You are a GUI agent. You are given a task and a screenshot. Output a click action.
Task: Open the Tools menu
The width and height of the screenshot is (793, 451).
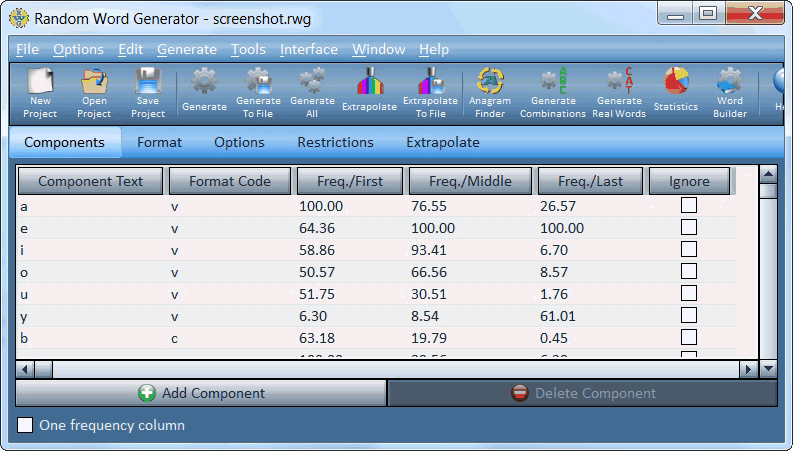248,50
